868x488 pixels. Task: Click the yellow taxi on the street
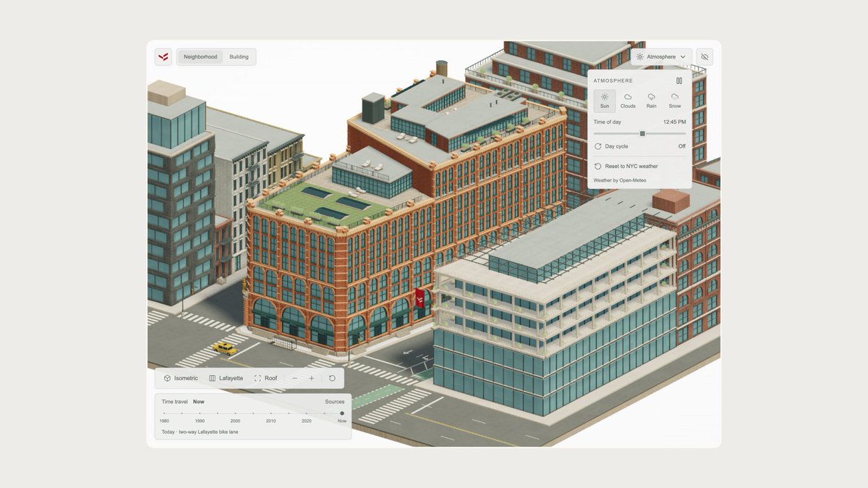click(x=225, y=348)
